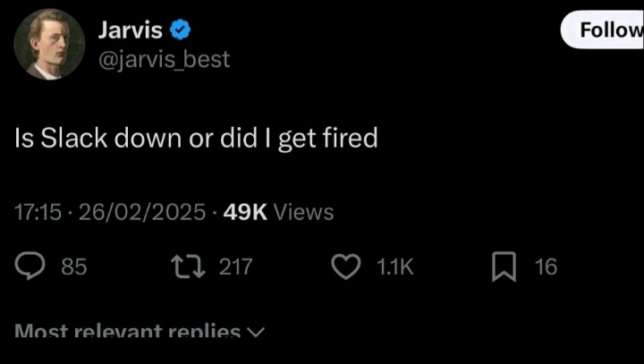This screenshot has width=644, height=364.
Task: Like the tweet with the heart icon
Action: (x=345, y=267)
